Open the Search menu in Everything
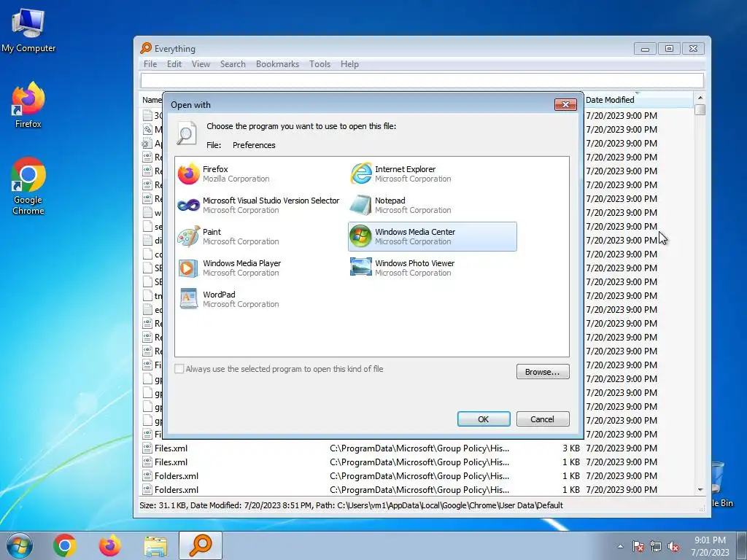The width and height of the screenshot is (747, 560). click(x=233, y=64)
